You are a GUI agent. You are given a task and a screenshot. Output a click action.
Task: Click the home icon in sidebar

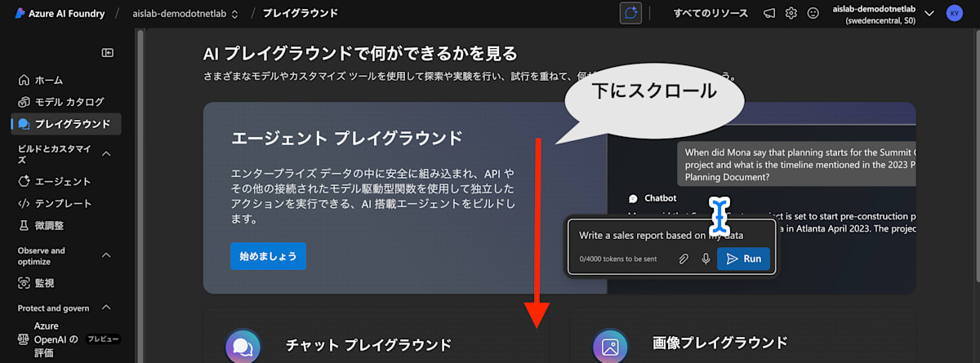point(24,80)
